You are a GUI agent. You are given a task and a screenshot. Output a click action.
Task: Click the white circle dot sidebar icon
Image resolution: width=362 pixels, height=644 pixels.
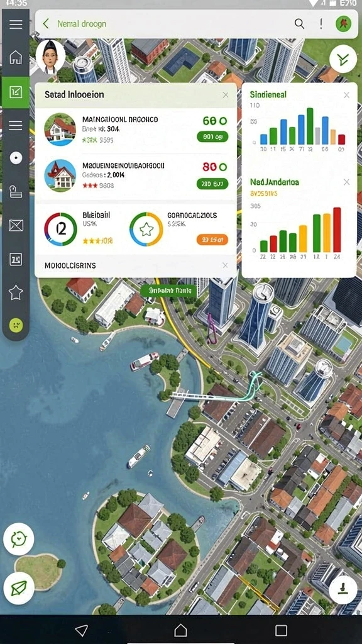point(16,158)
